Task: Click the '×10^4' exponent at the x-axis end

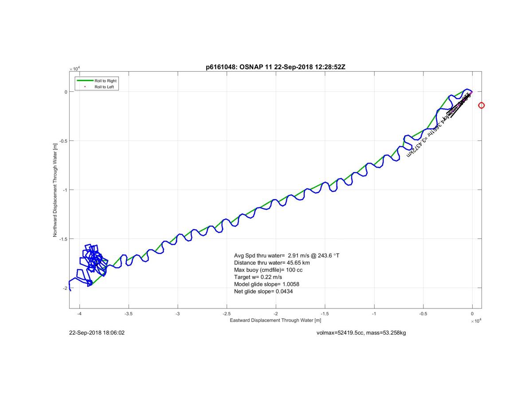Action: click(x=476, y=320)
